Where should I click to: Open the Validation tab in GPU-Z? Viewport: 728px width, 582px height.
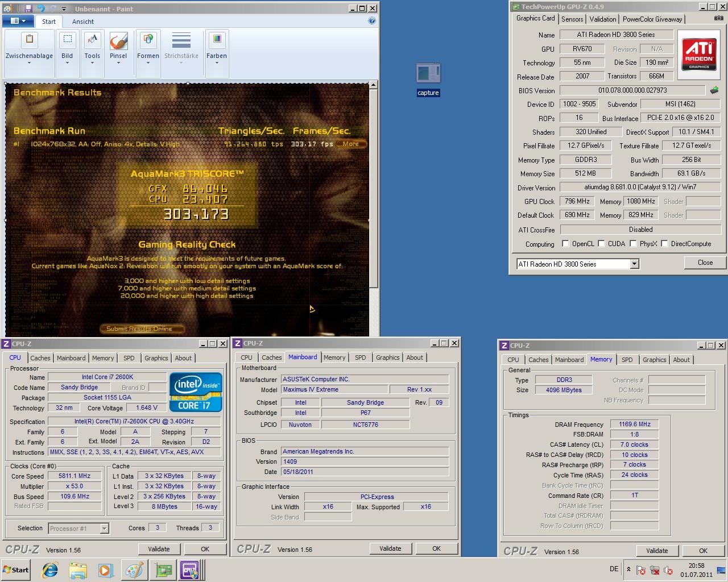[x=603, y=19]
